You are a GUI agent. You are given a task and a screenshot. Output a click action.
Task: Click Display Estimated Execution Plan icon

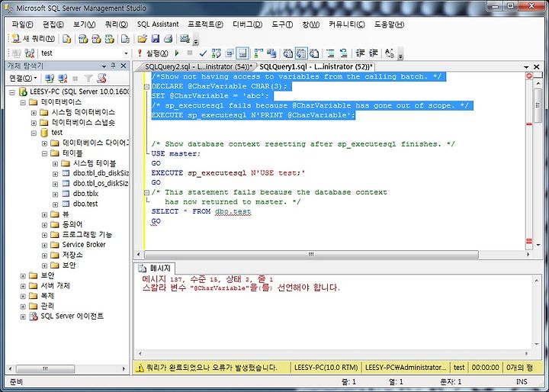click(217, 53)
